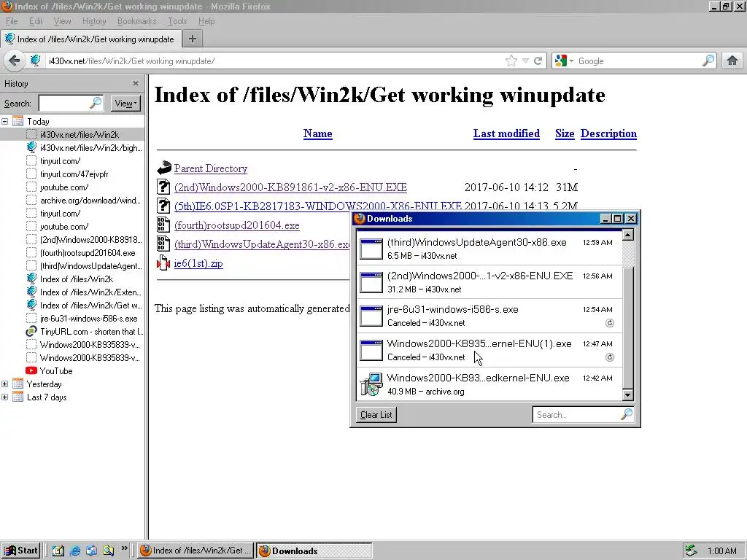Expand the Yesterday history group
The image size is (747, 560).
pyautogui.click(x=5, y=384)
